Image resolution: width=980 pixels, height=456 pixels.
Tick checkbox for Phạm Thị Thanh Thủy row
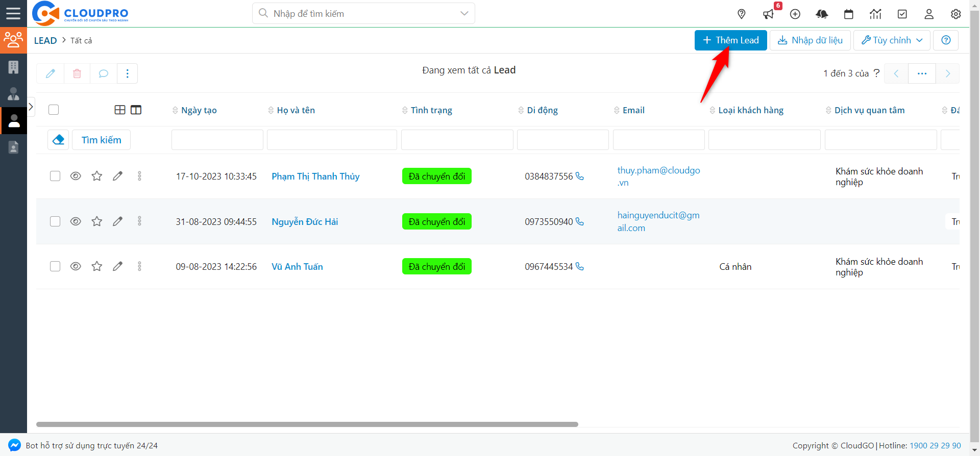[55, 176]
